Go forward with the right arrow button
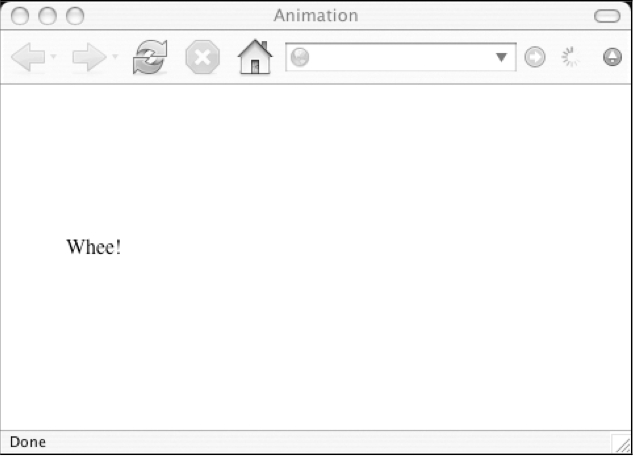Viewport: 633px width, 456px height. click(89, 57)
